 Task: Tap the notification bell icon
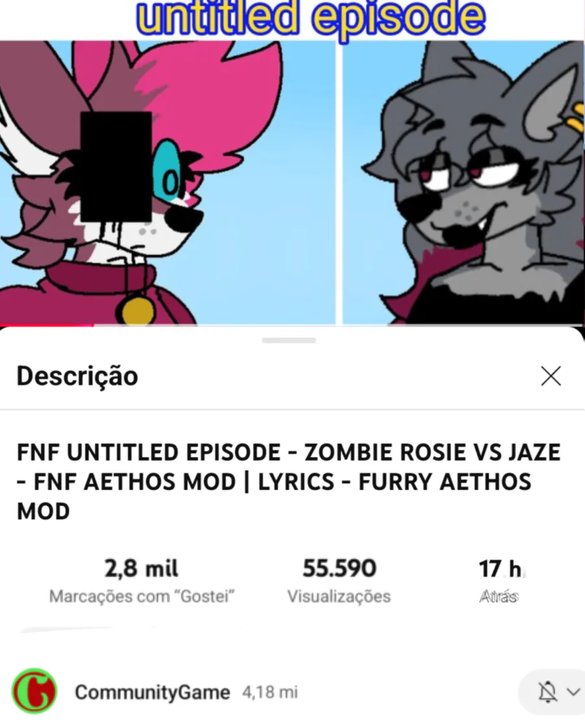[x=547, y=692]
